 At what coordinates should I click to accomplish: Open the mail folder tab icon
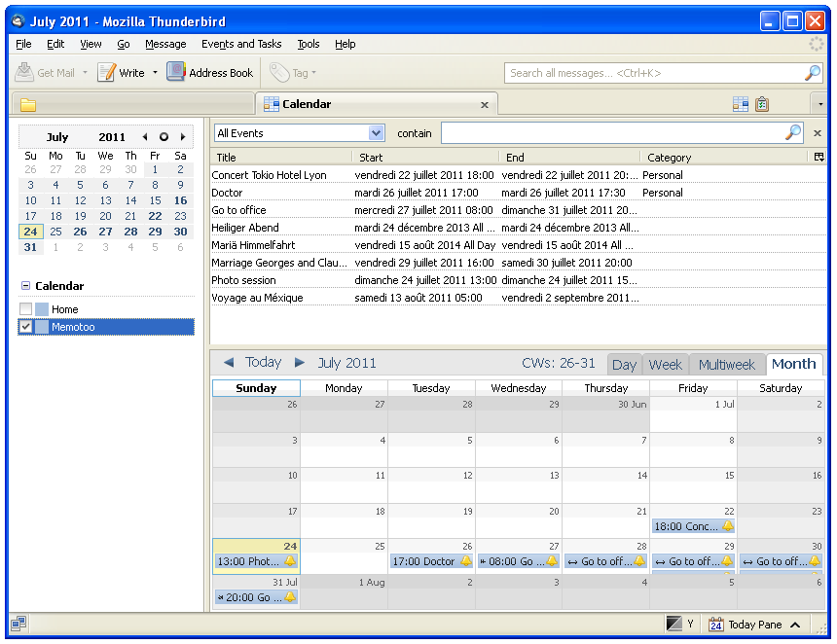click(x=28, y=104)
